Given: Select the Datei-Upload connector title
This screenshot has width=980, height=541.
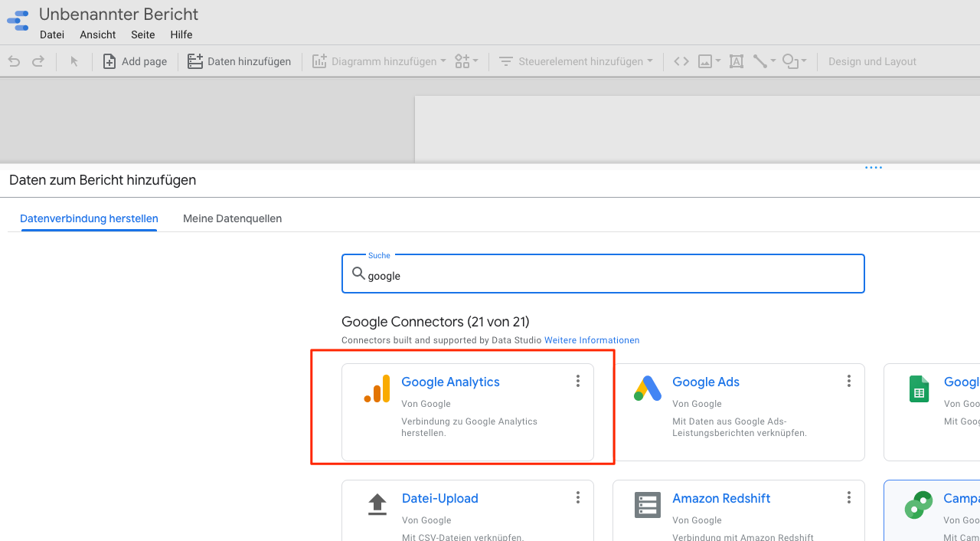Looking at the screenshot, I should point(439,498).
